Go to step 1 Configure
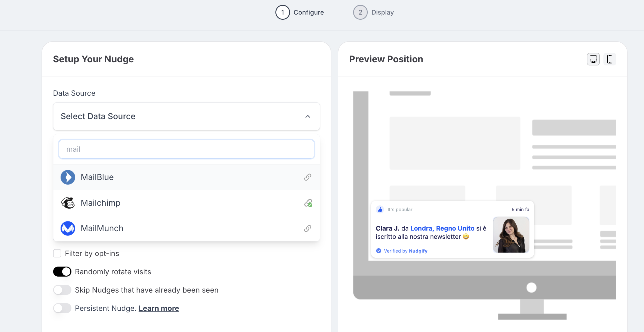Image resolution: width=644 pixels, height=332 pixels. pyautogui.click(x=283, y=12)
